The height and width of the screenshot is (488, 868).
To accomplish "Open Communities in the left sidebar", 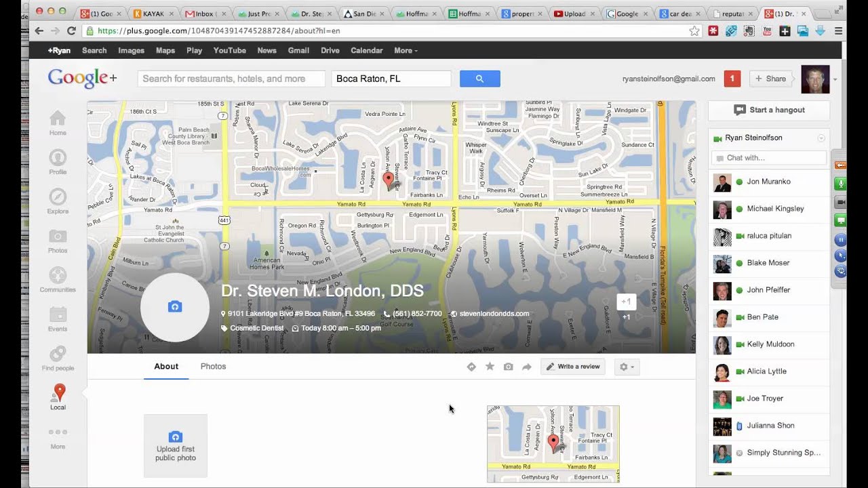I will point(58,280).
